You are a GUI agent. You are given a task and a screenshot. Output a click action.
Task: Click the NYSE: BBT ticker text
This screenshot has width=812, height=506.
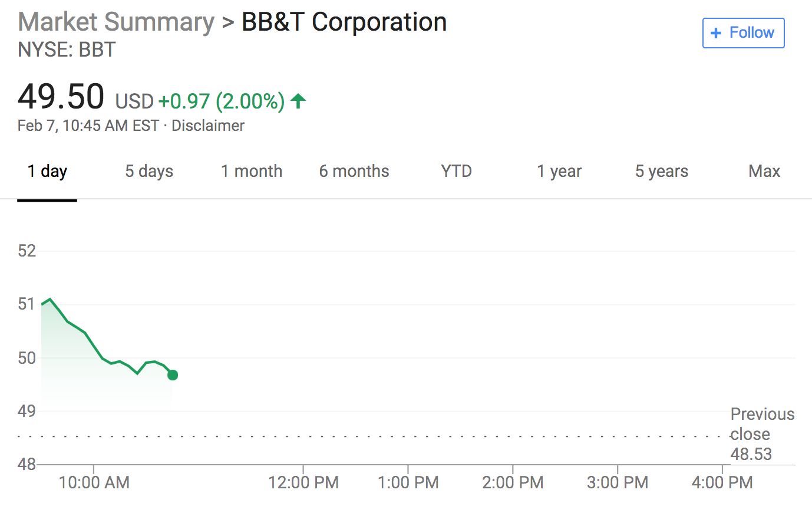pos(67,50)
